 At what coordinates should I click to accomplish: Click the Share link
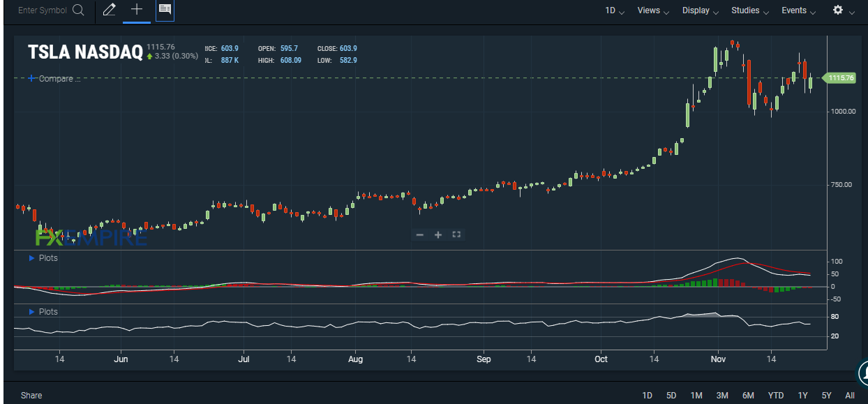tap(31, 396)
